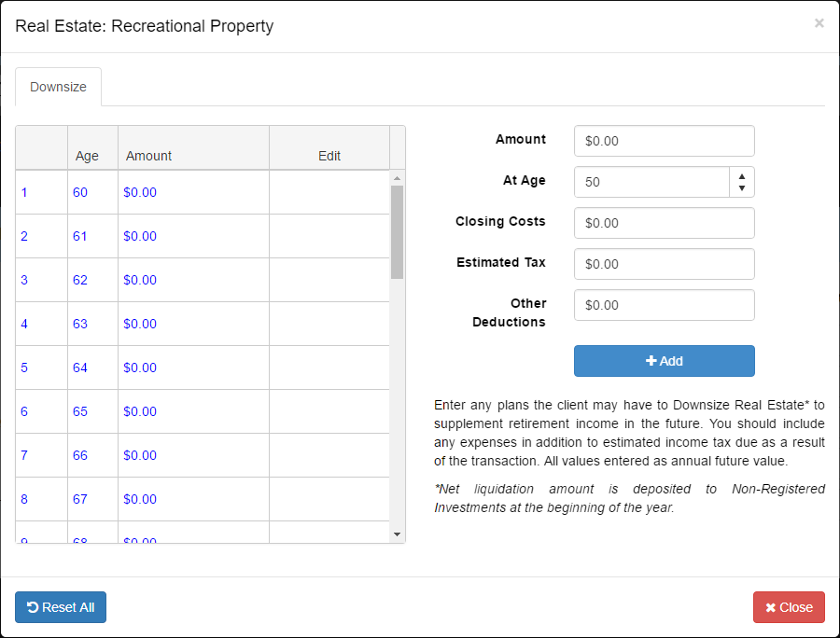
Task: Decrease the At Age stepper value
Action: click(x=741, y=188)
